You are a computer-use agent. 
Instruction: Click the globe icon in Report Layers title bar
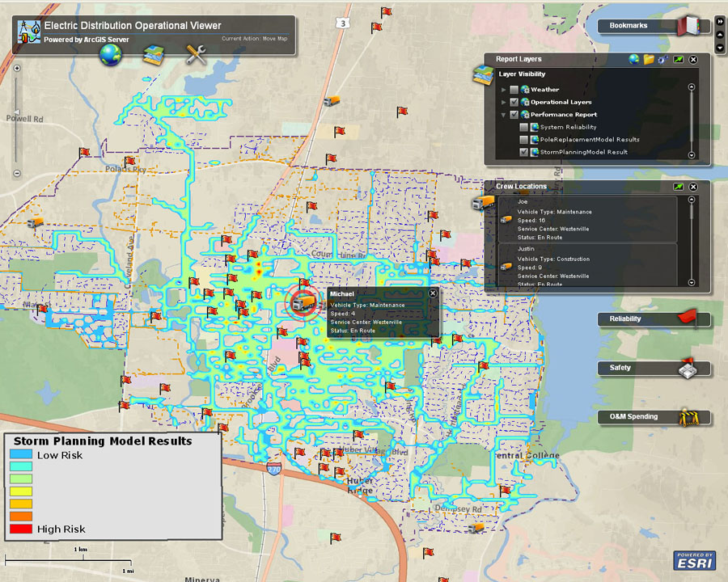pyautogui.click(x=633, y=59)
